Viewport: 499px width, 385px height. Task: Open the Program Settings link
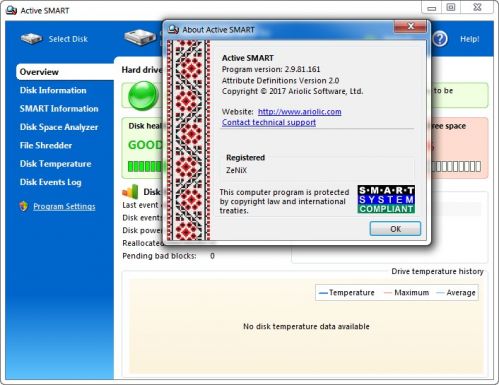[x=64, y=206]
